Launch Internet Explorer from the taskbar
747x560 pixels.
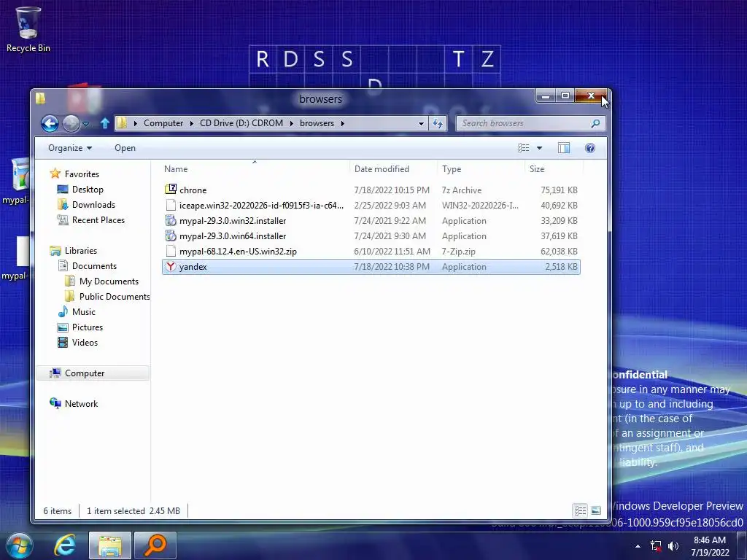[65, 545]
